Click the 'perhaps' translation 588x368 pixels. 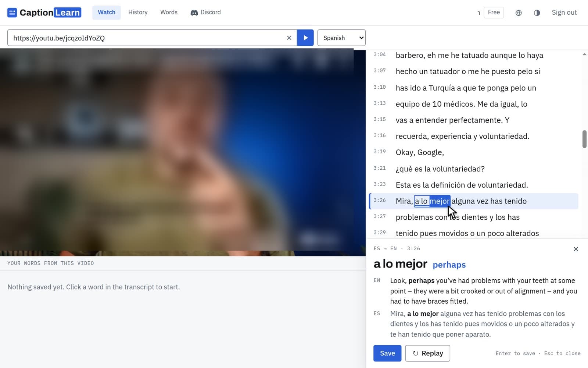tap(449, 265)
